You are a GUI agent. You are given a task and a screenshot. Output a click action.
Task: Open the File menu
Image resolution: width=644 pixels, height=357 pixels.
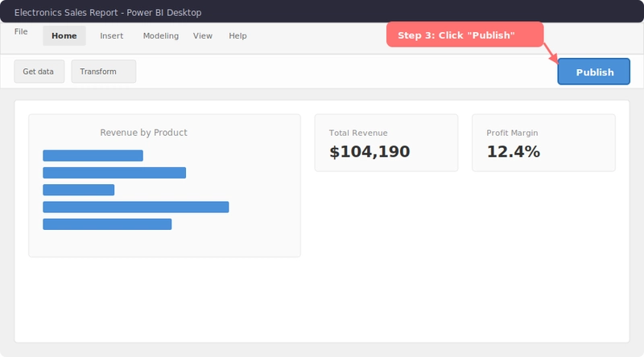(x=21, y=31)
